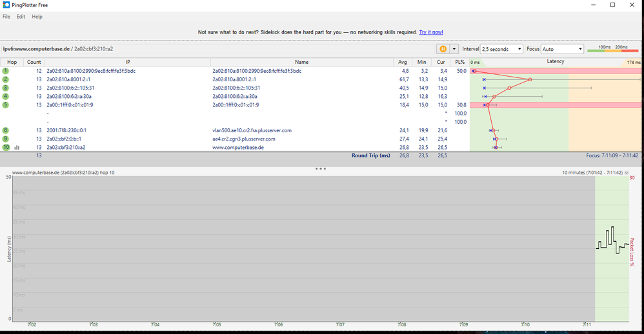Viewport: 644px width, 334px height.
Task: Follow the 'Try it now!' link
Action: [431, 32]
